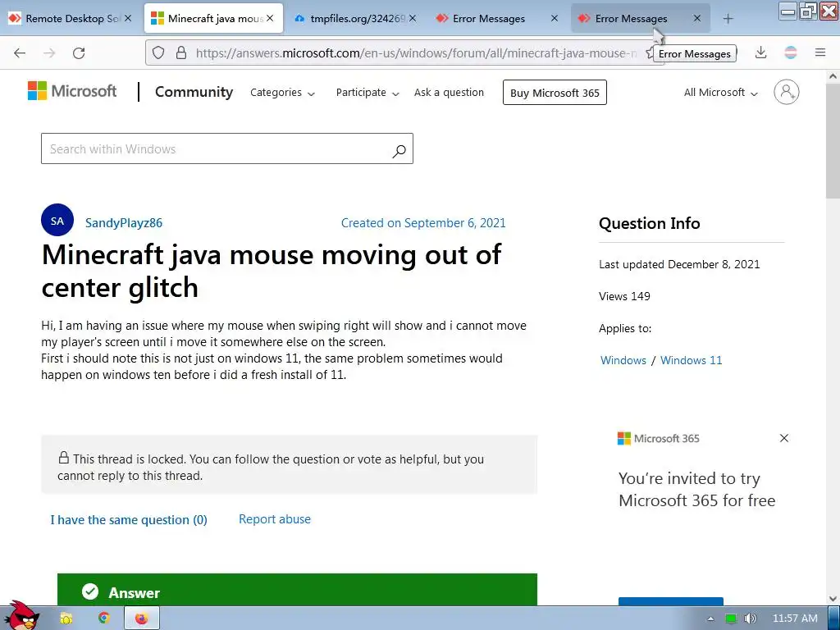
Task: Click the Question Info heading
Action: pyautogui.click(x=650, y=223)
